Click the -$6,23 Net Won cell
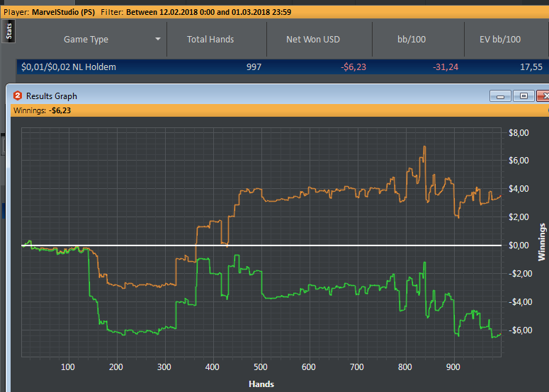The height and width of the screenshot is (392, 549). coord(353,67)
